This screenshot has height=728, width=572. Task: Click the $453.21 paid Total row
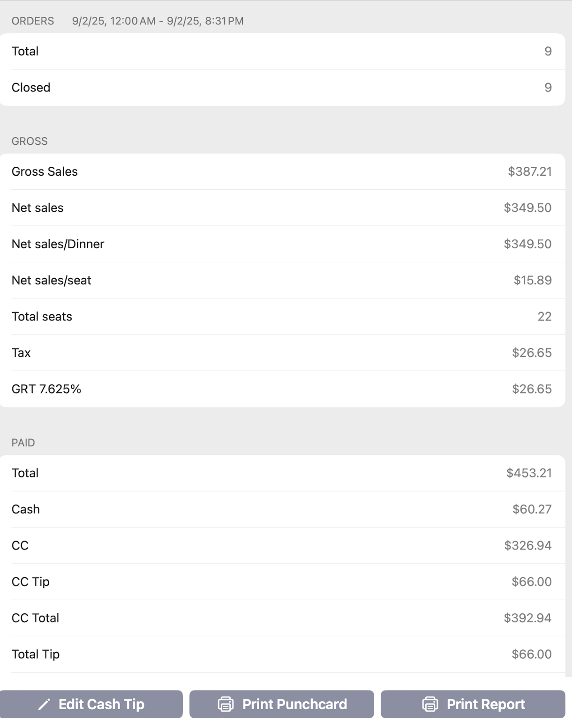(x=281, y=473)
